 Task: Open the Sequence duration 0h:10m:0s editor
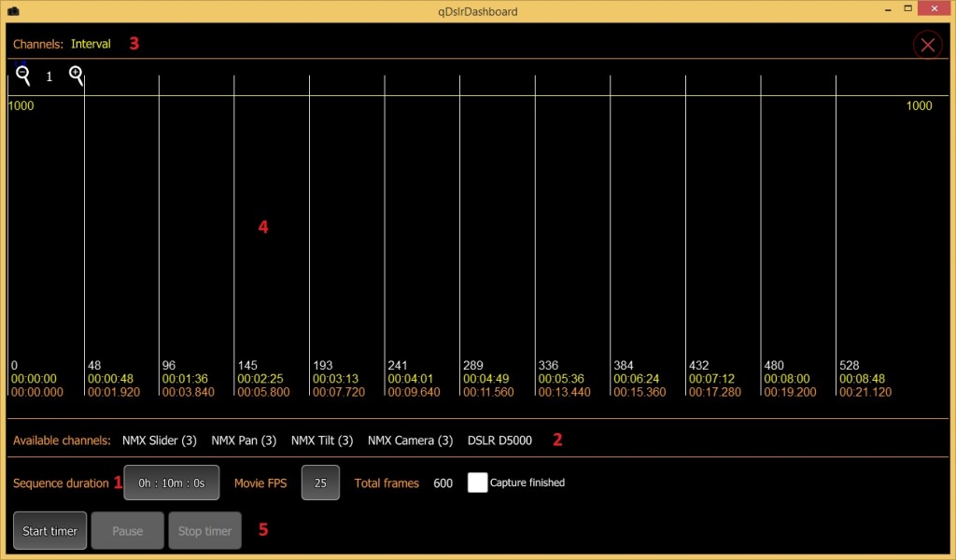[171, 483]
